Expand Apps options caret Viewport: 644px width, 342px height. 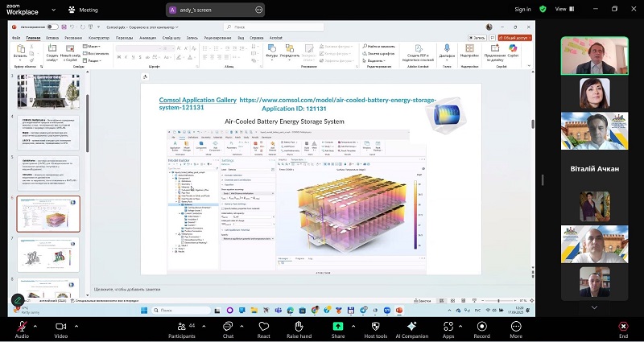coord(460,327)
